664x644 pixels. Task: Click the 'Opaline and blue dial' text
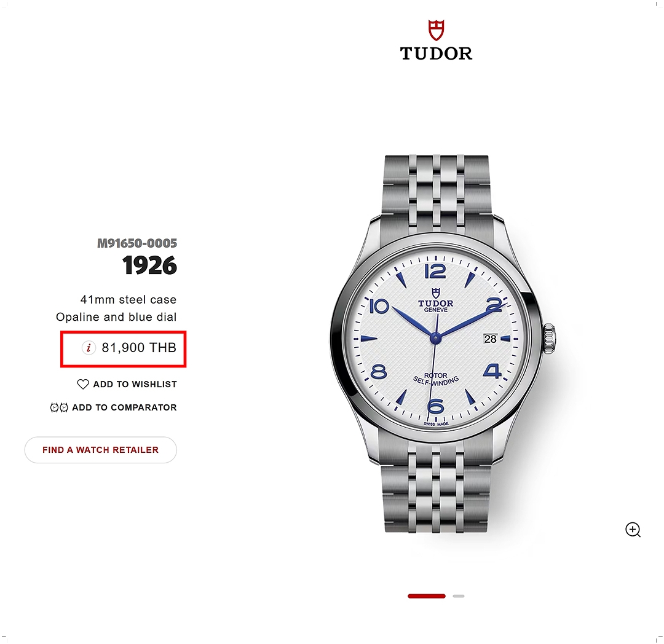click(116, 317)
